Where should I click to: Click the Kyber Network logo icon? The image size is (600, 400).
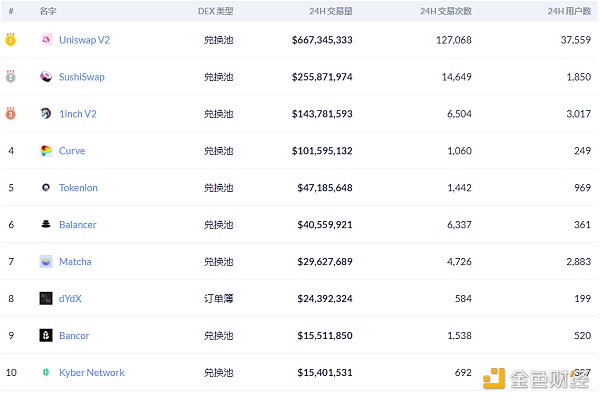(46, 372)
